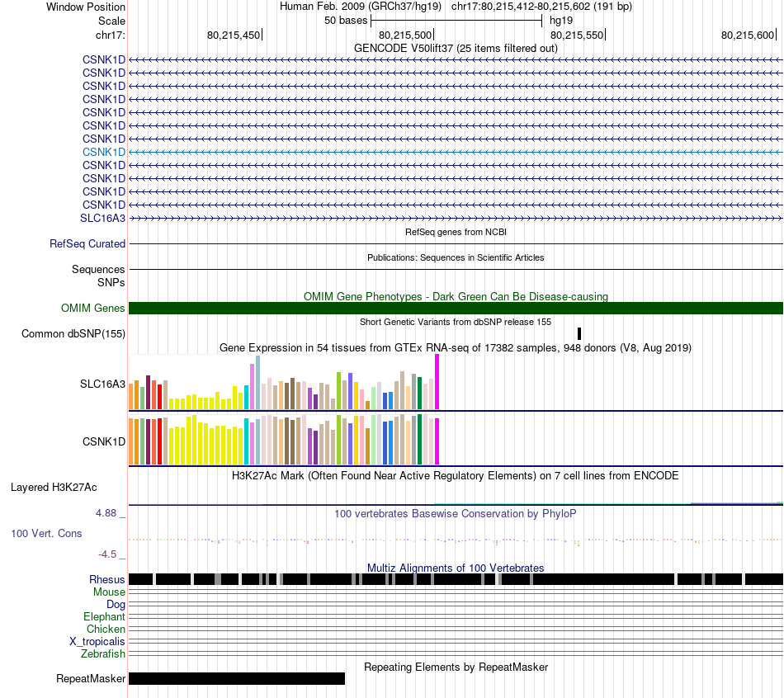The width and height of the screenshot is (784, 698).
Task: Select the Chicken alignment row label
Action: point(106,629)
